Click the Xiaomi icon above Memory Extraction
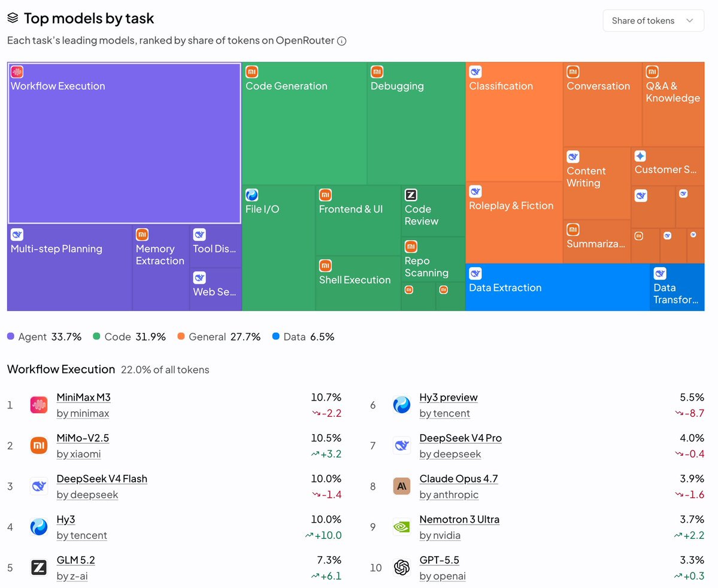This screenshot has width=718, height=588. 142,235
